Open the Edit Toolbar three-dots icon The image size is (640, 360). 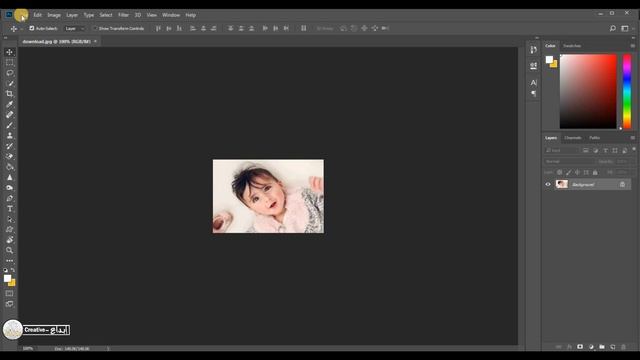(x=9, y=260)
